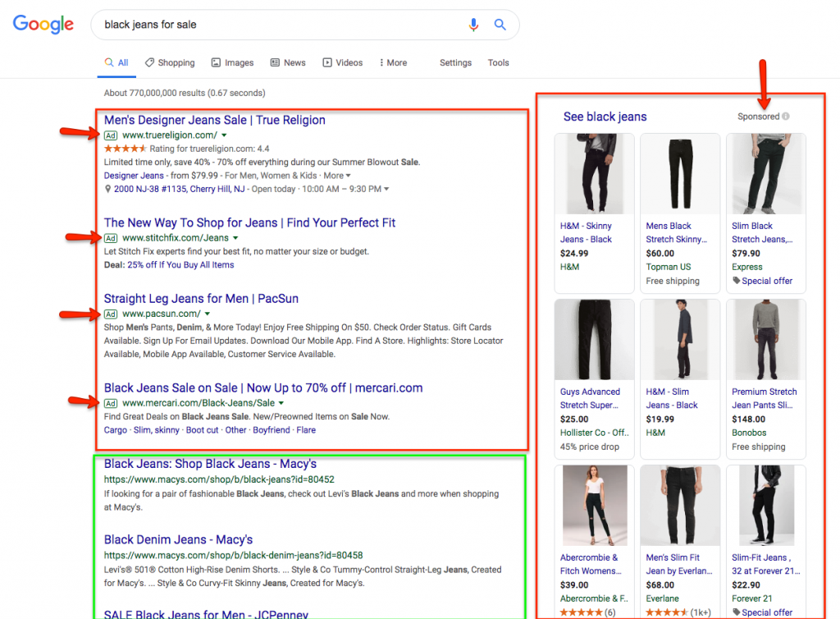Click the Other sitelink under mercari ad
Image resolution: width=840 pixels, height=619 pixels.
(x=235, y=430)
